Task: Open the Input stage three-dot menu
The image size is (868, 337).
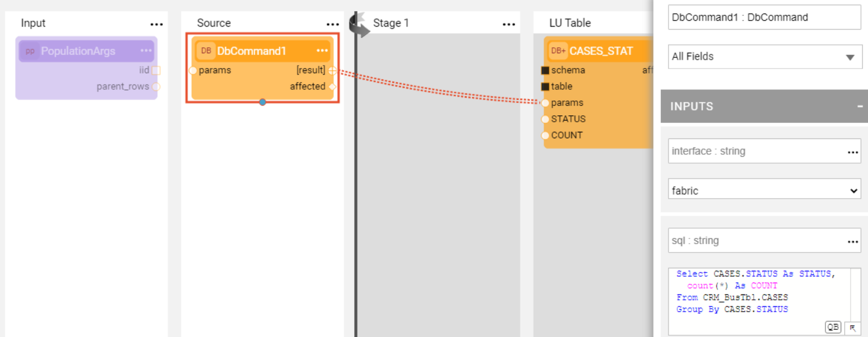Action: pos(156,24)
